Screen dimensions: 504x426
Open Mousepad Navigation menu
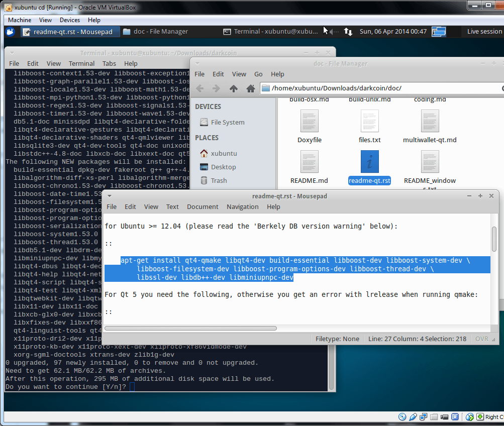[243, 207]
